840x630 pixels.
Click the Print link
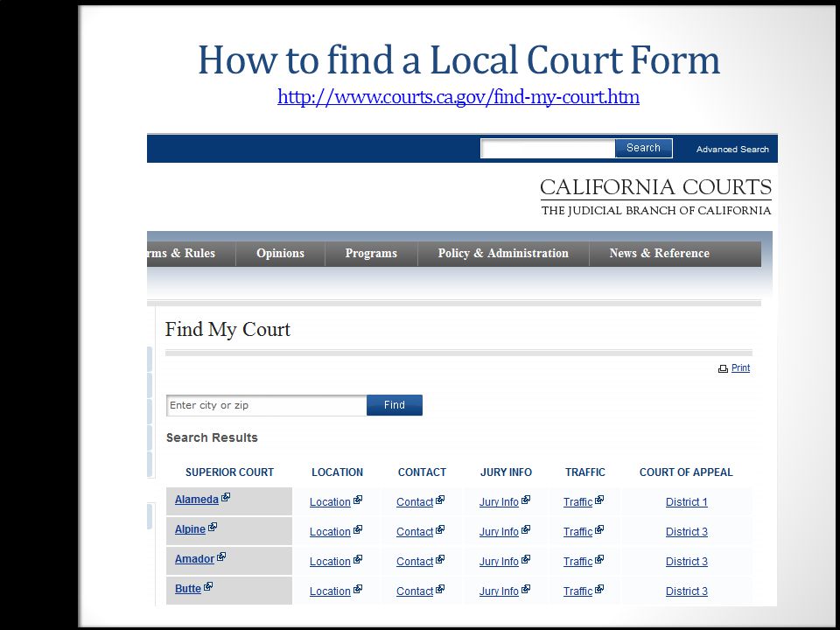[x=740, y=368]
